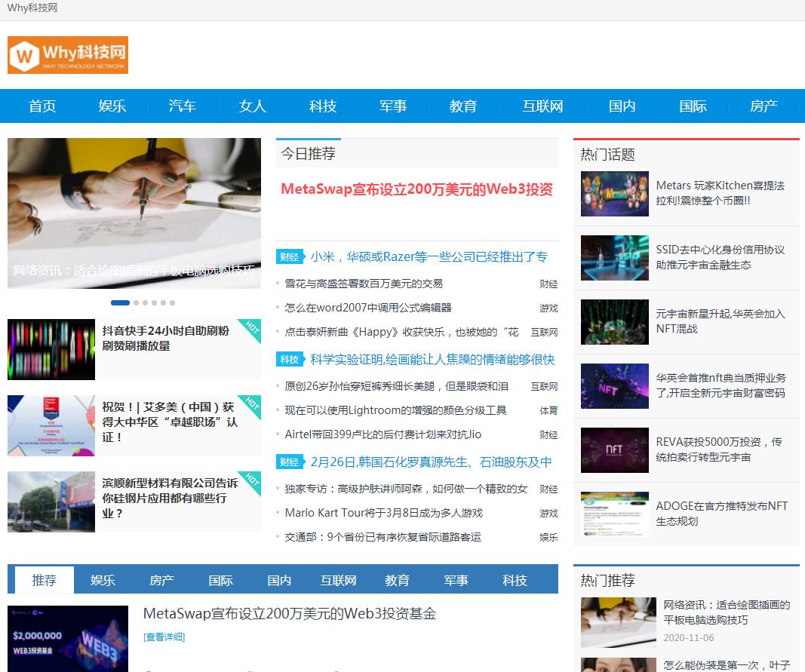Image resolution: width=805 pixels, height=672 pixels.
Task: Open ADOGE在官方推特发布NFT topic
Action: pos(722,514)
